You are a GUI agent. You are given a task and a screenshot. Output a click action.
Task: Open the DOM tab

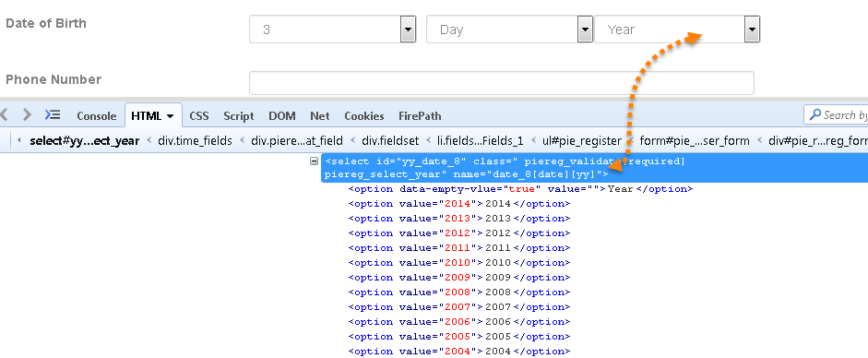281,116
